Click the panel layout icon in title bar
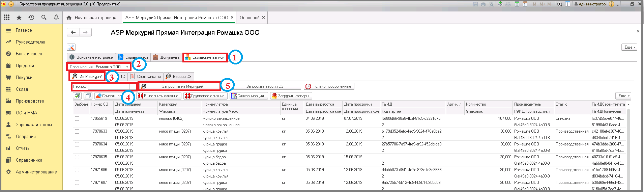Image resolution: width=644 pixels, height=192 pixels. tap(568, 4)
